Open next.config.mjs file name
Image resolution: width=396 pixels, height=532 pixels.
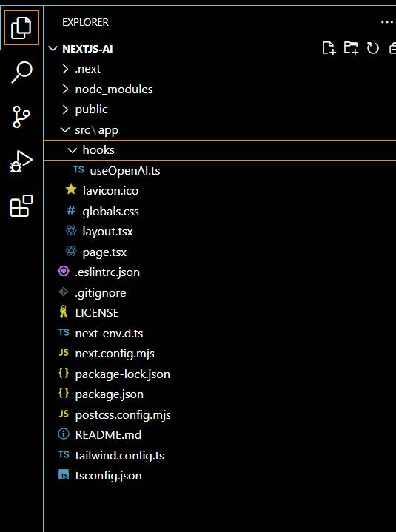115,354
